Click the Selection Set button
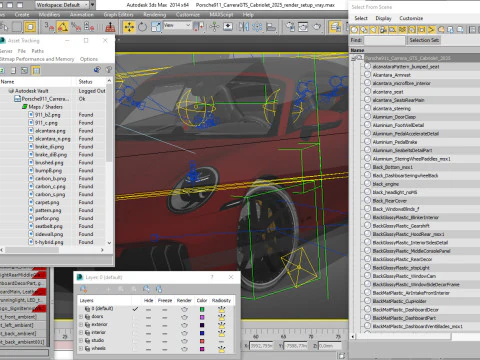The image size is (480, 360). point(424,40)
